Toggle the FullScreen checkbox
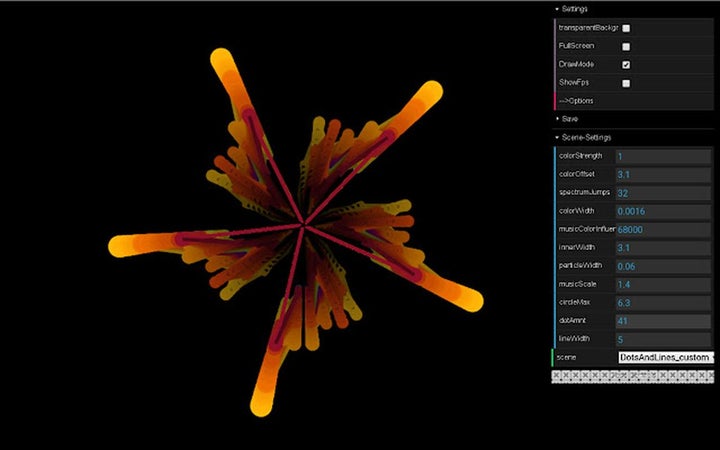Image resolution: width=720 pixels, height=450 pixels. tap(626, 47)
